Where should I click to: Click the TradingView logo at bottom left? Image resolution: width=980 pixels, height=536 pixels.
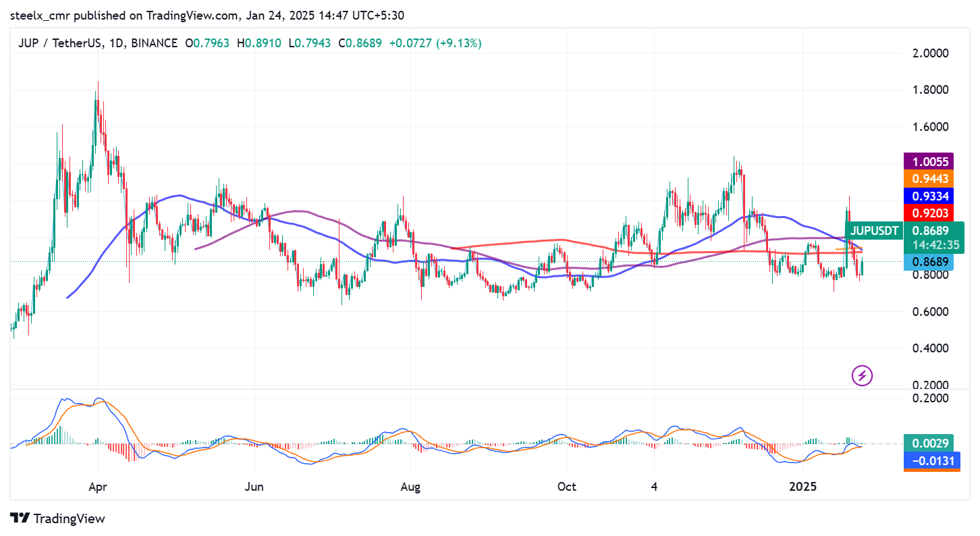click(x=58, y=518)
